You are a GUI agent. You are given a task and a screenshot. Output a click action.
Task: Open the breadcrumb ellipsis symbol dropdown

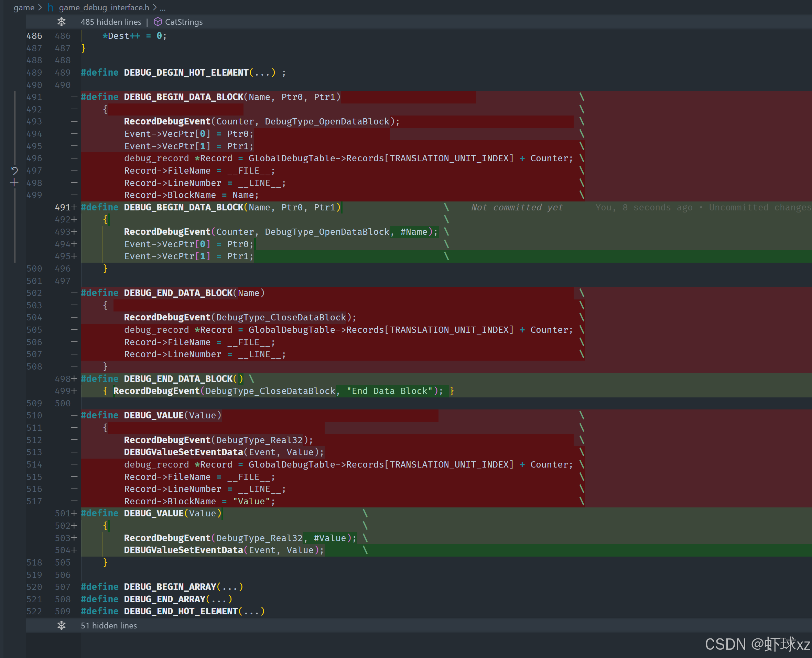pyautogui.click(x=163, y=7)
